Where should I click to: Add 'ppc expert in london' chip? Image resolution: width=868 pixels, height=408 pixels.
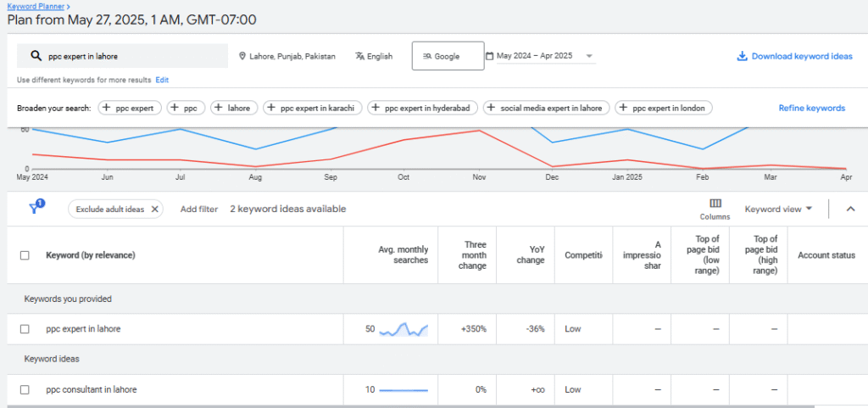point(664,108)
